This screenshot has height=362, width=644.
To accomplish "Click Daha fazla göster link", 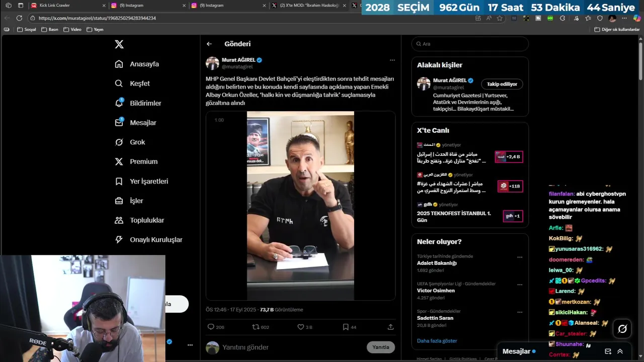I will [437, 341].
